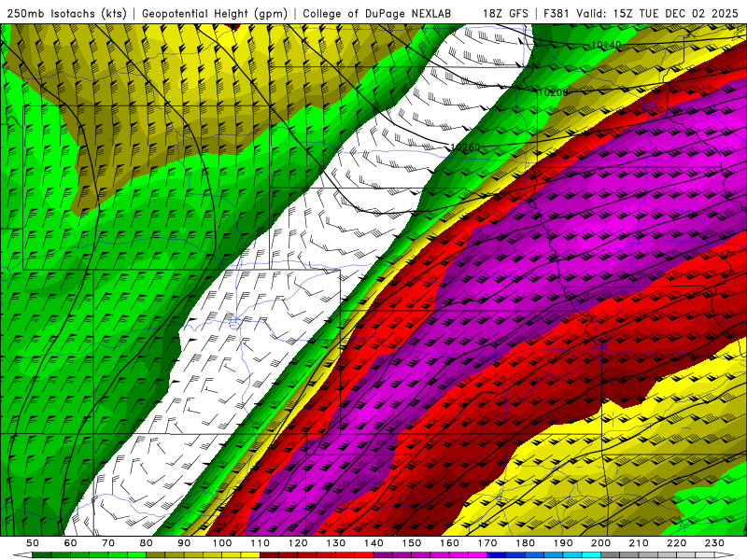Click the 50 value on the color scale
The width and height of the screenshot is (747, 560).
point(33,543)
